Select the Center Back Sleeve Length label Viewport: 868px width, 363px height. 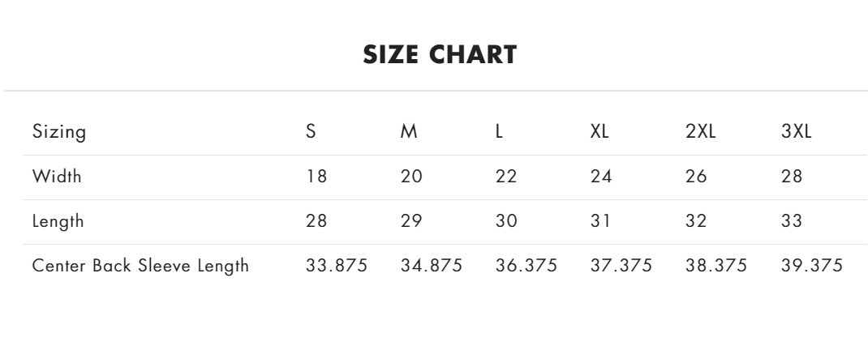point(140,266)
